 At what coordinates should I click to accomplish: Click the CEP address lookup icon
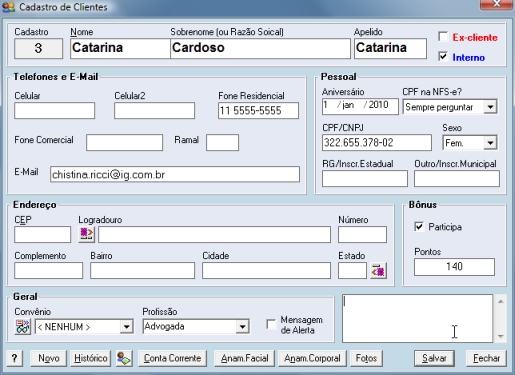point(86,234)
